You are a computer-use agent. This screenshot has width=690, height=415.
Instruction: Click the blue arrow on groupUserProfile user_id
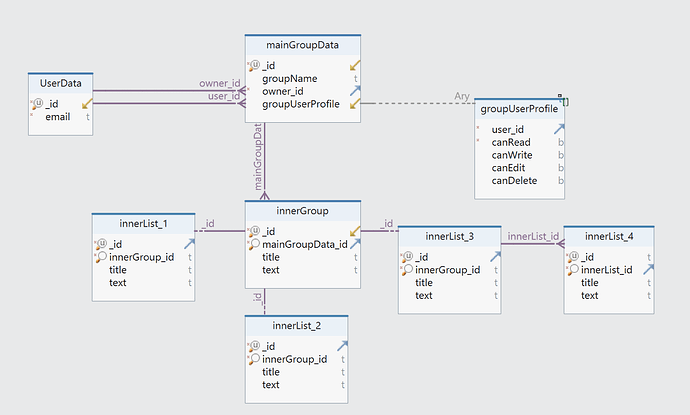pos(560,129)
